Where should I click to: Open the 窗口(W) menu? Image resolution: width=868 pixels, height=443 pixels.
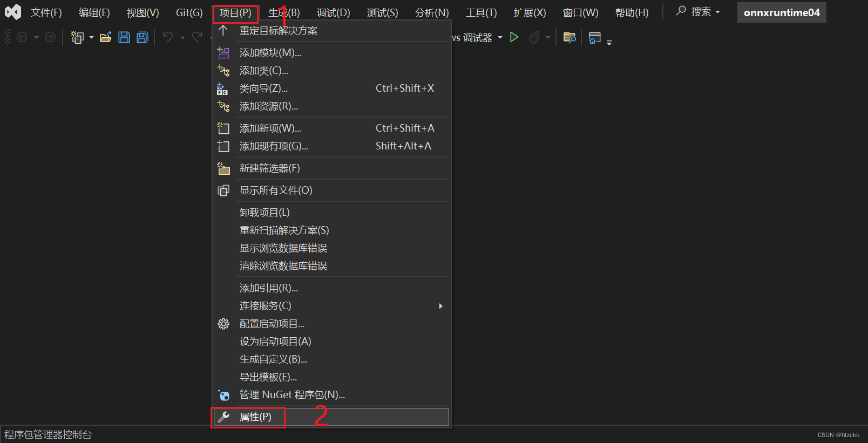tap(581, 12)
